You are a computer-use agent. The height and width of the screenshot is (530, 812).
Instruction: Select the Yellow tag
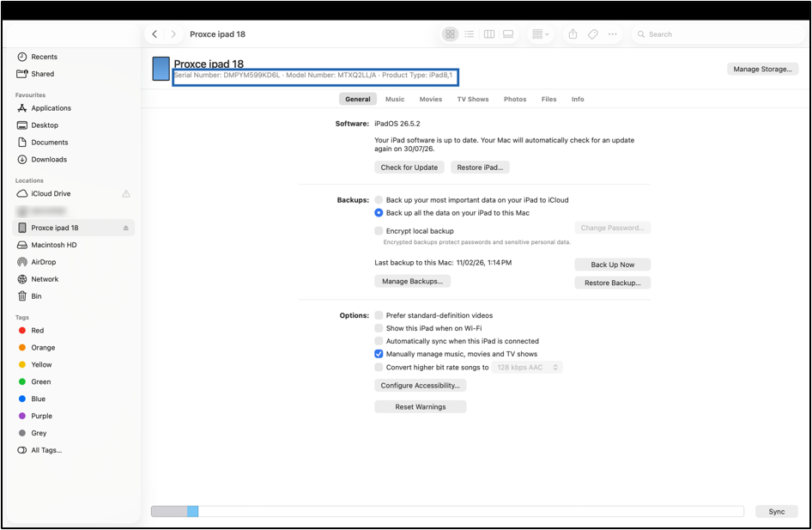click(x=73, y=365)
